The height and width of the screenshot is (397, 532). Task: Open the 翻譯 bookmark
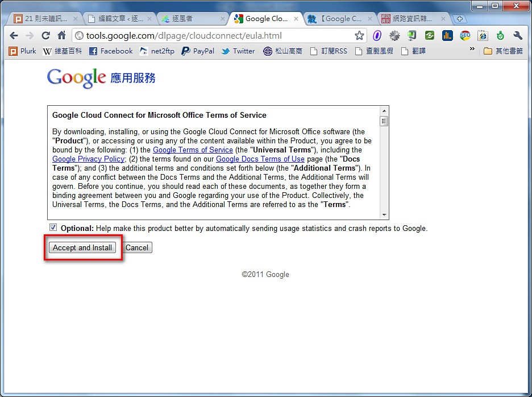point(413,51)
